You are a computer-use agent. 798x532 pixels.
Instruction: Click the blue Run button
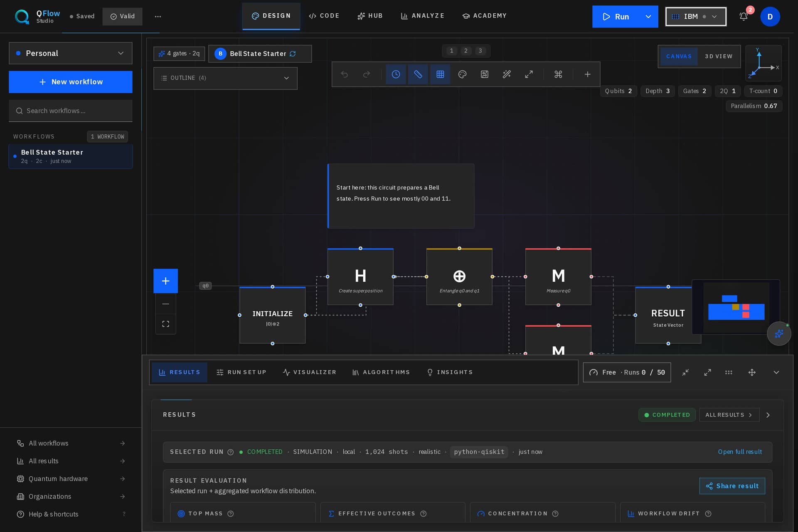coord(616,17)
